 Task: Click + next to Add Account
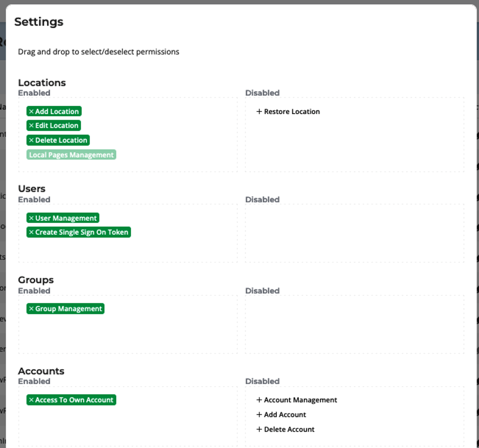click(258, 415)
